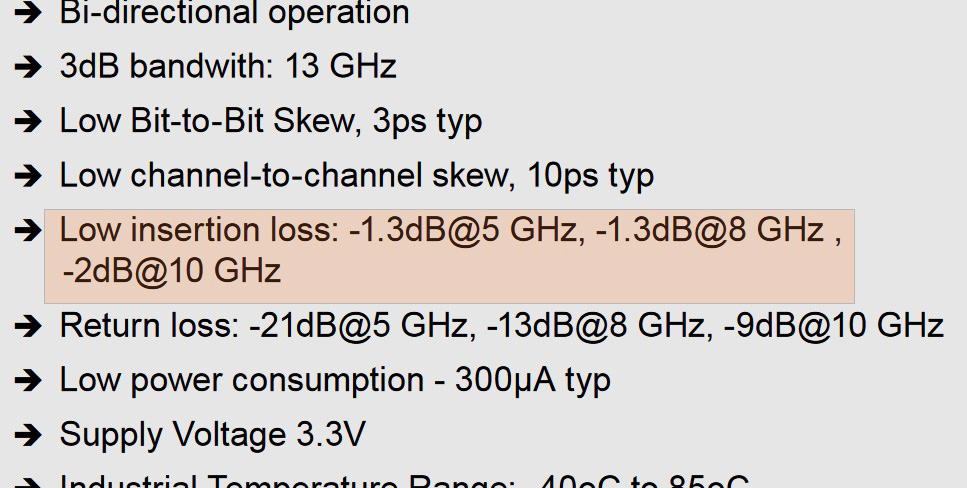
Task: Click the 'Industrial Temperature Range' line
Action: tap(405, 481)
